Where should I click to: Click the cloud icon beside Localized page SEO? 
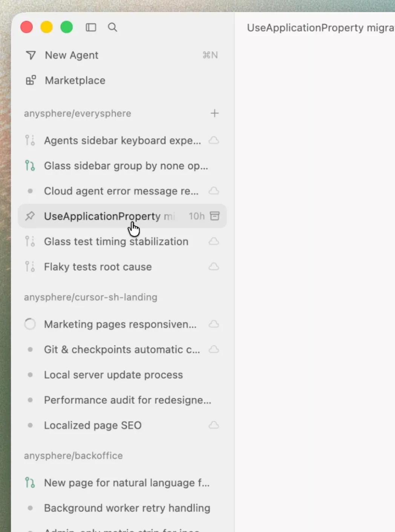point(214,425)
